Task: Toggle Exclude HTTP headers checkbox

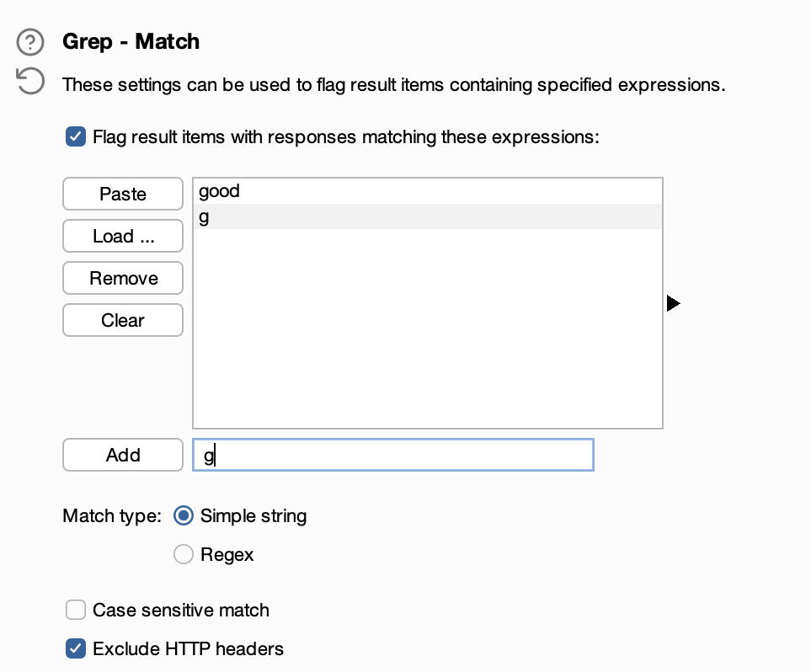Action: [x=76, y=648]
